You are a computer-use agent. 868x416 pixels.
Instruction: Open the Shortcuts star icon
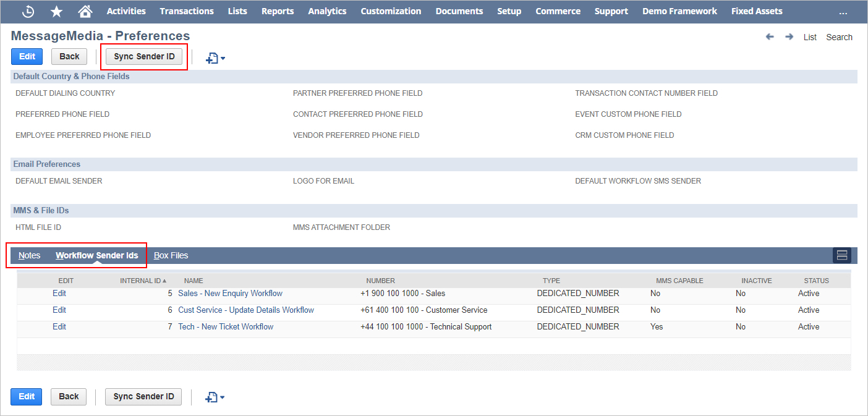point(56,11)
